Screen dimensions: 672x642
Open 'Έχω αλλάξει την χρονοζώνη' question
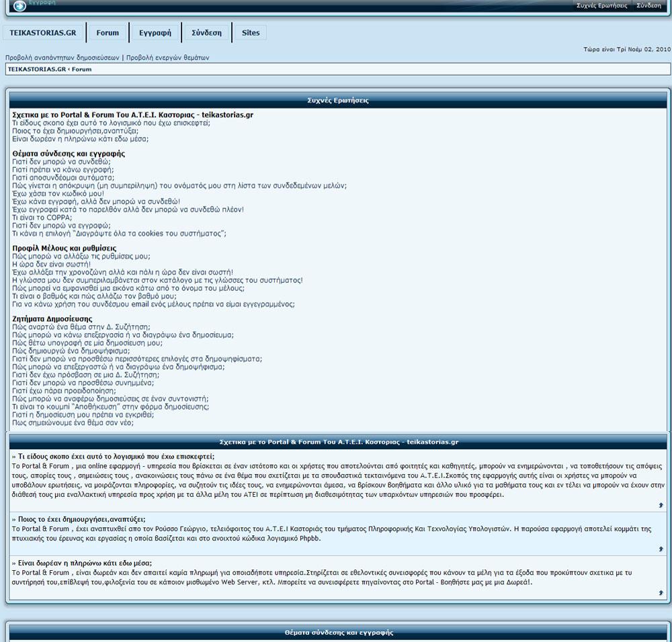pos(123,273)
